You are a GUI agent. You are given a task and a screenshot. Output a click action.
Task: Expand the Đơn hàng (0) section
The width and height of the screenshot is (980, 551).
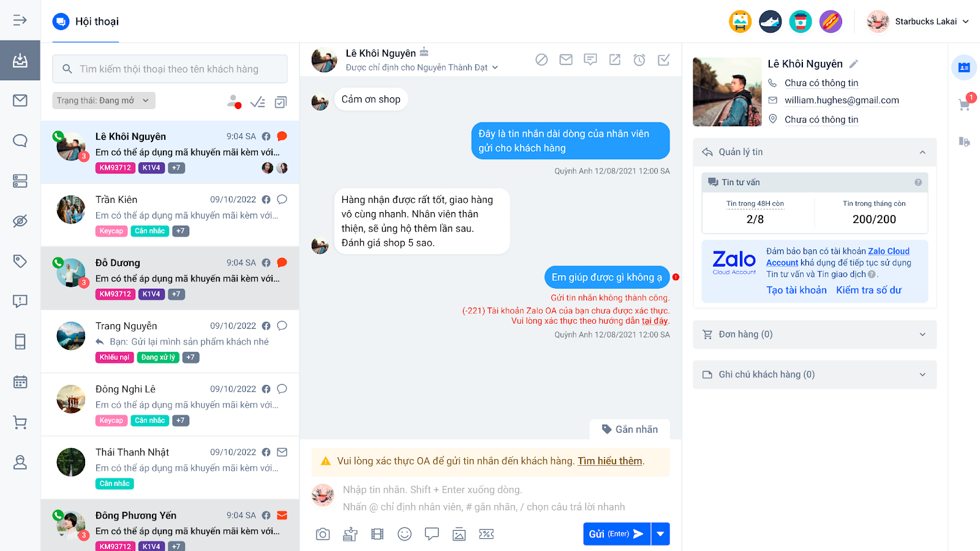[x=815, y=335]
